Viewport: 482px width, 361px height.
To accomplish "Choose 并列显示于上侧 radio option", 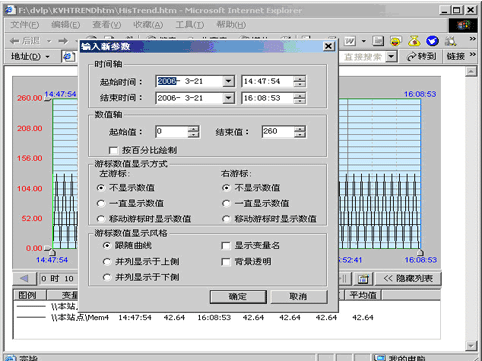I will (x=107, y=262).
